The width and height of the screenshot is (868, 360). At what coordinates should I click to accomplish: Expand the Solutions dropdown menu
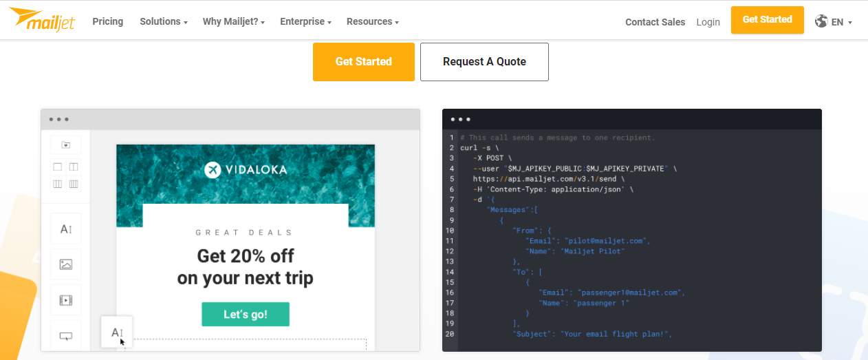[164, 21]
